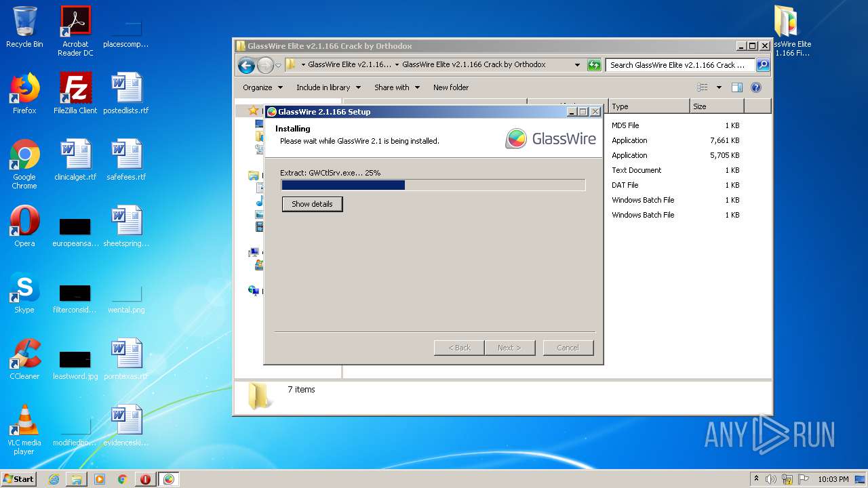Open the Recycle Bin desktop icon
This screenshot has height=488, width=868.
(24, 27)
